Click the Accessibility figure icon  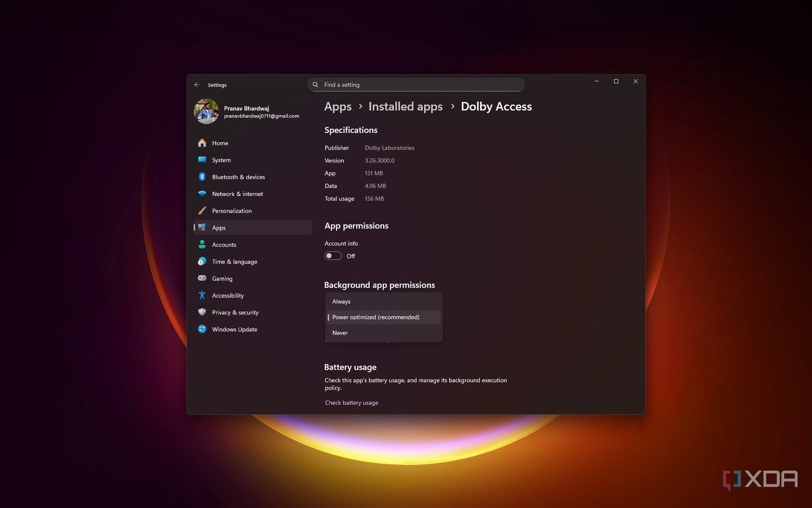pyautogui.click(x=202, y=295)
